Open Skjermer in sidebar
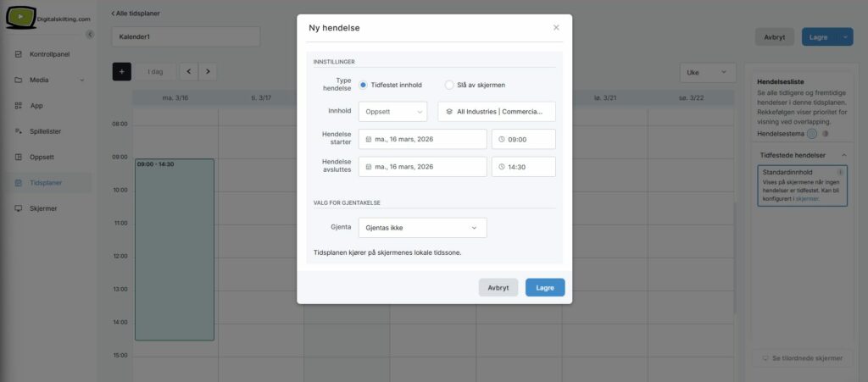Screen dimensions: 868x382 pyautogui.click(x=43, y=208)
